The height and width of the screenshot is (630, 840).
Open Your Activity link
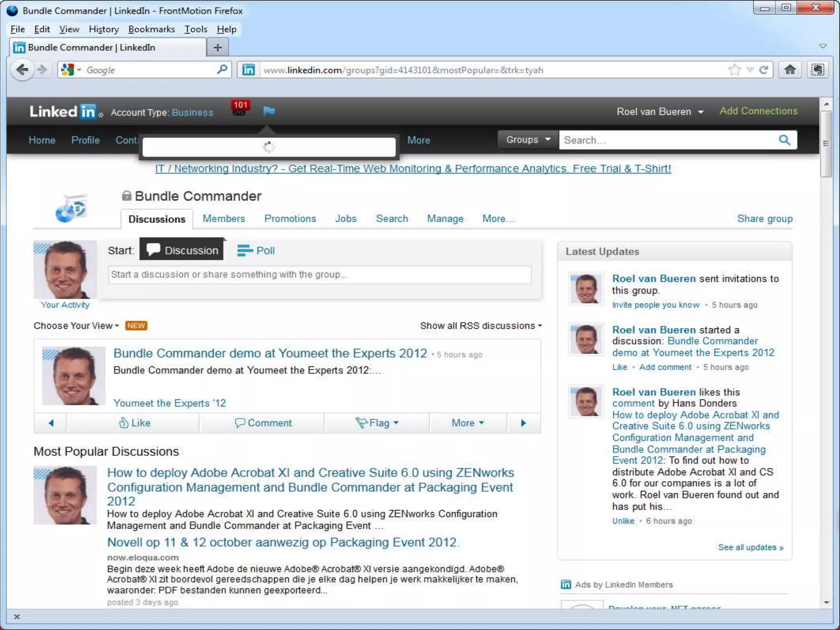[x=65, y=305]
